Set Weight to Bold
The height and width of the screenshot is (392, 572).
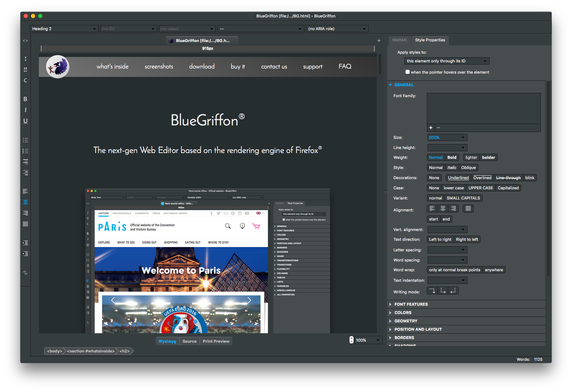(x=452, y=157)
